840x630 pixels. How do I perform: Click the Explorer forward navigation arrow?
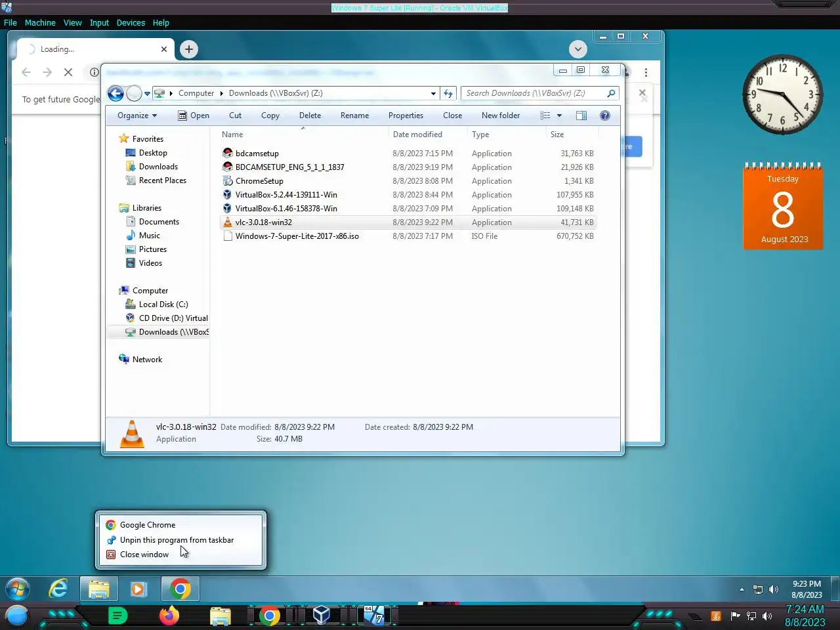tap(134, 93)
